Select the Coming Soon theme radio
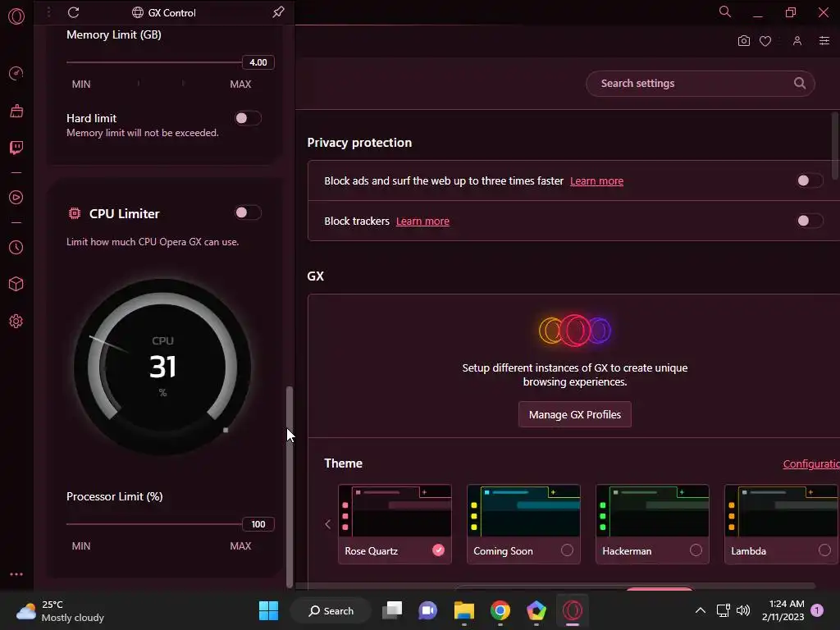The width and height of the screenshot is (840, 630). coord(567,550)
